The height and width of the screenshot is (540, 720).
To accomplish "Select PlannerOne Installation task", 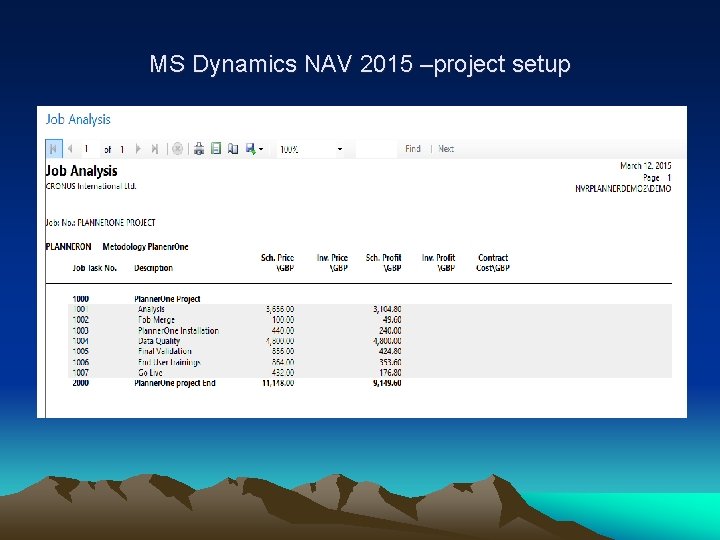I will point(370,331).
